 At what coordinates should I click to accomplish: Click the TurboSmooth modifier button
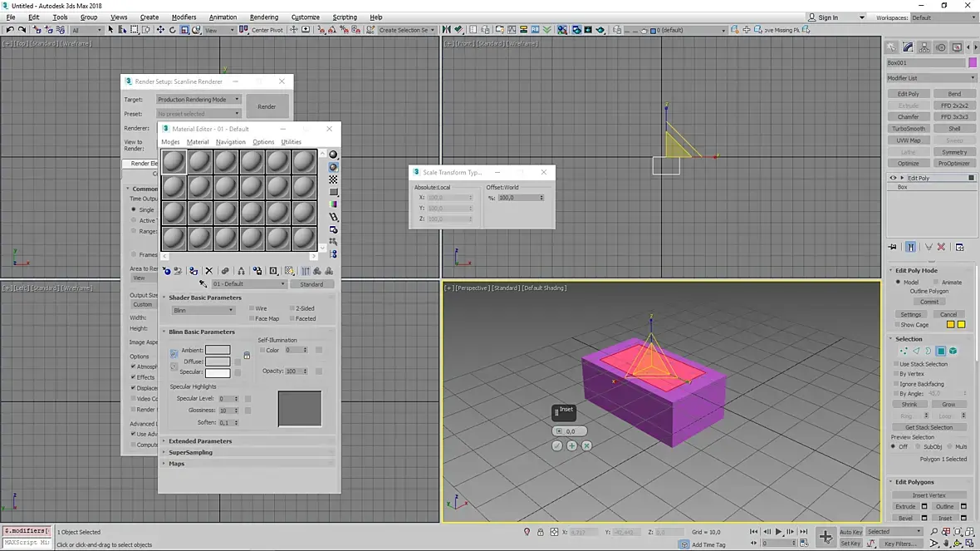point(909,129)
